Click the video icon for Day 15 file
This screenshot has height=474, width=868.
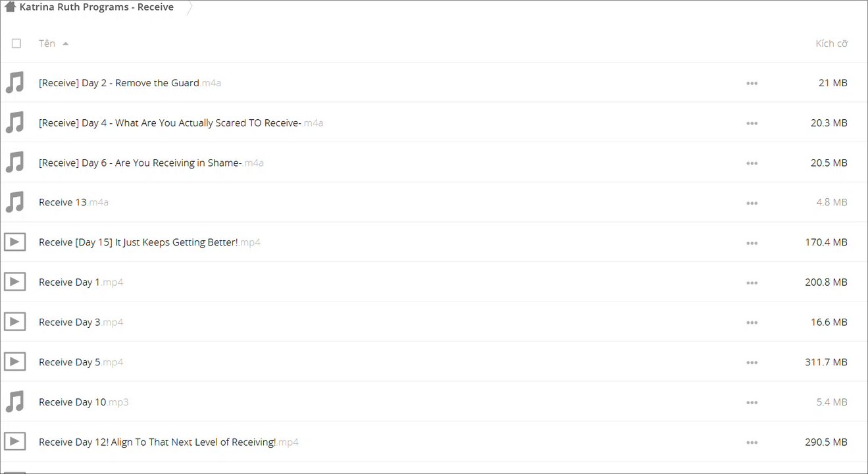[14, 242]
